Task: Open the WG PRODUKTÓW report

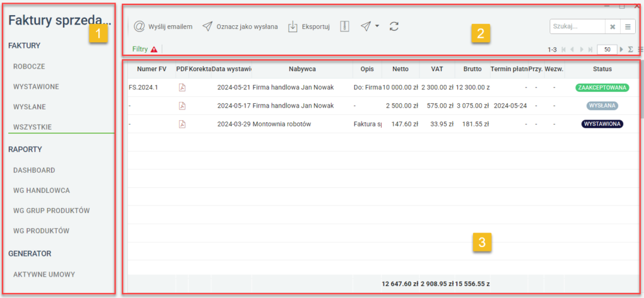Action: 42,231
